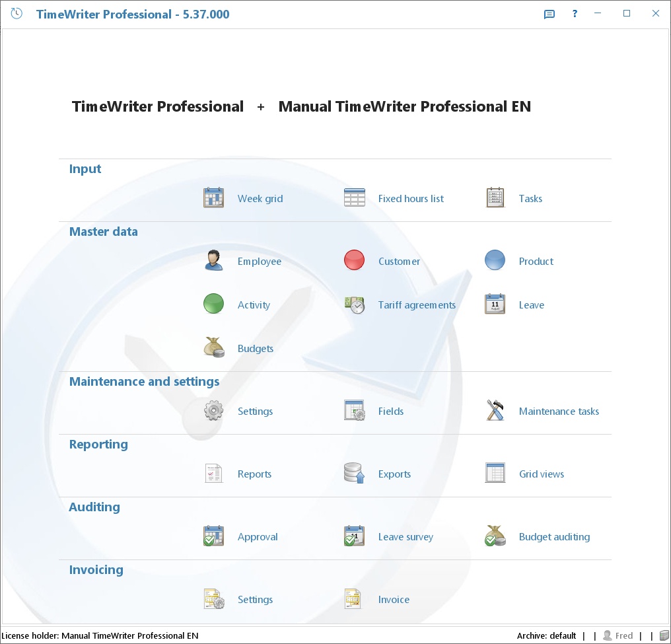Open the Grid views link
Viewport: 671px width, 644px height.
point(542,474)
